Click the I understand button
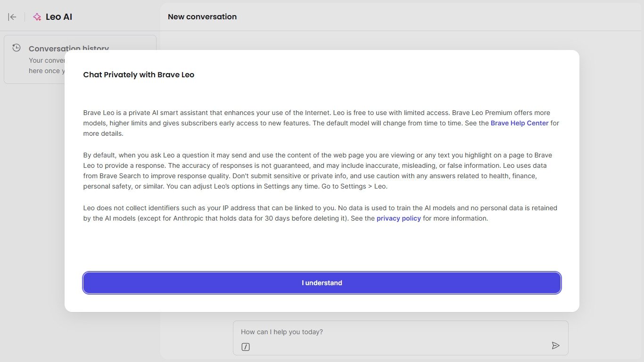 322,283
